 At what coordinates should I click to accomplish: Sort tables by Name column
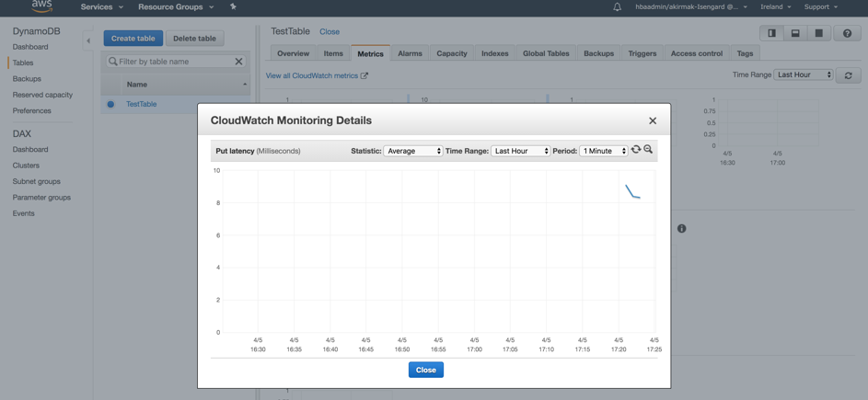point(185,85)
